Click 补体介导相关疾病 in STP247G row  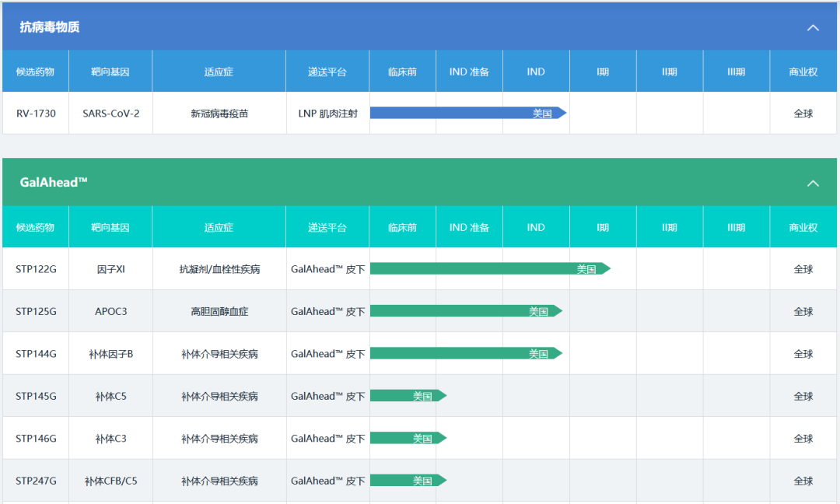pos(219,481)
